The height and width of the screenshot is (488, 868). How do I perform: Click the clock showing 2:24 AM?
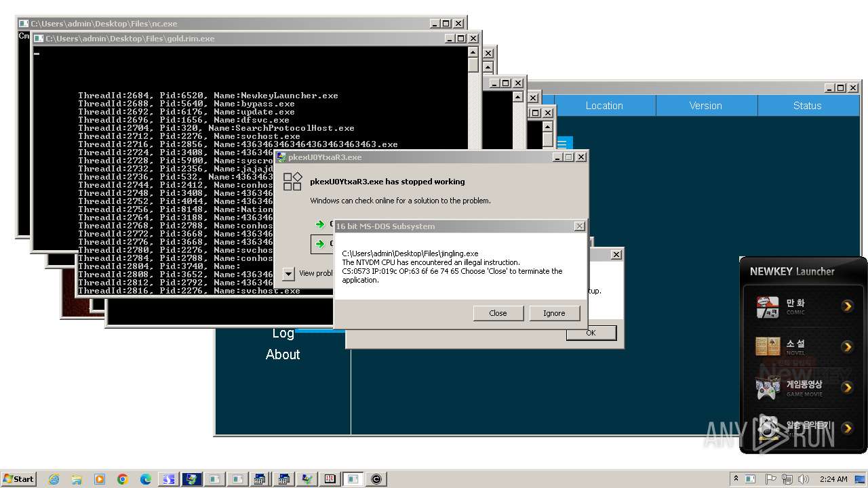(833, 479)
